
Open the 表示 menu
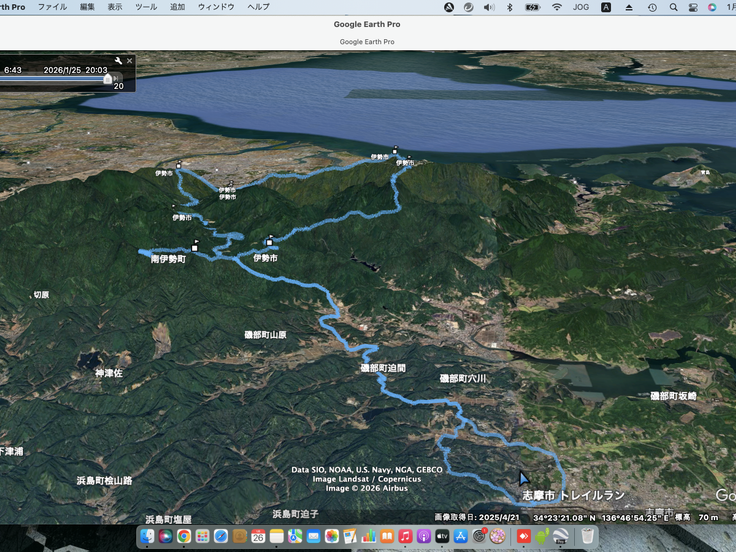coord(115,7)
